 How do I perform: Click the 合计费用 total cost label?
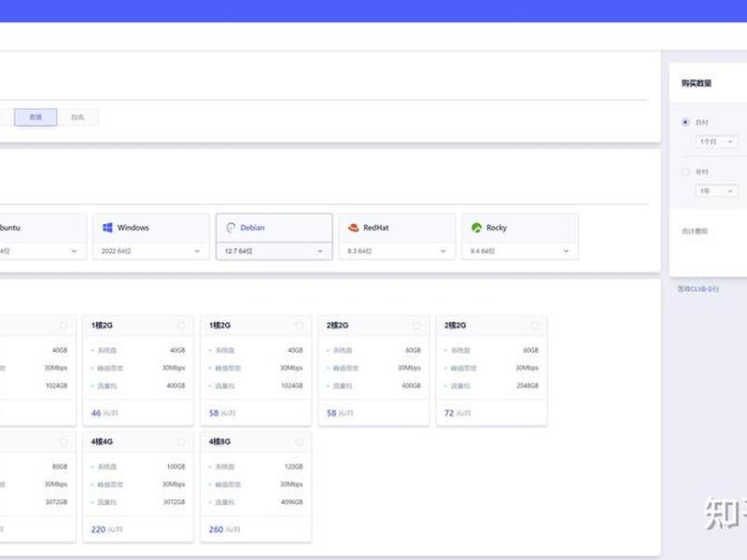tap(695, 231)
